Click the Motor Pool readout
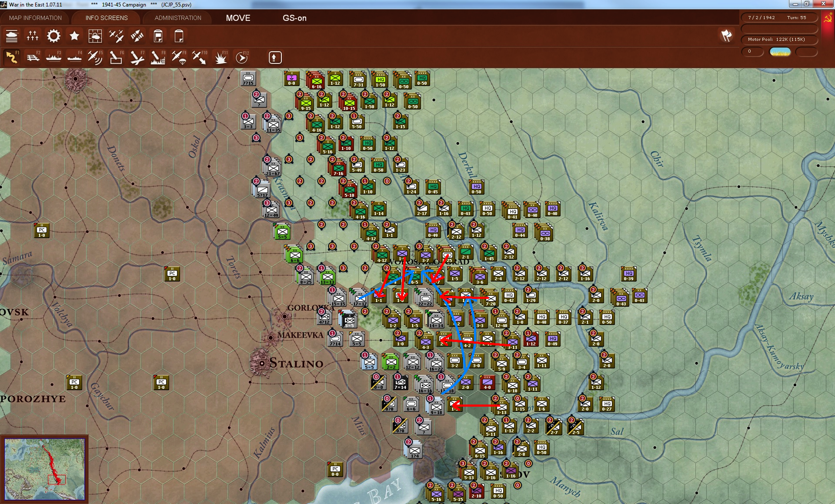The width and height of the screenshot is (835, 504). point(779,40)
